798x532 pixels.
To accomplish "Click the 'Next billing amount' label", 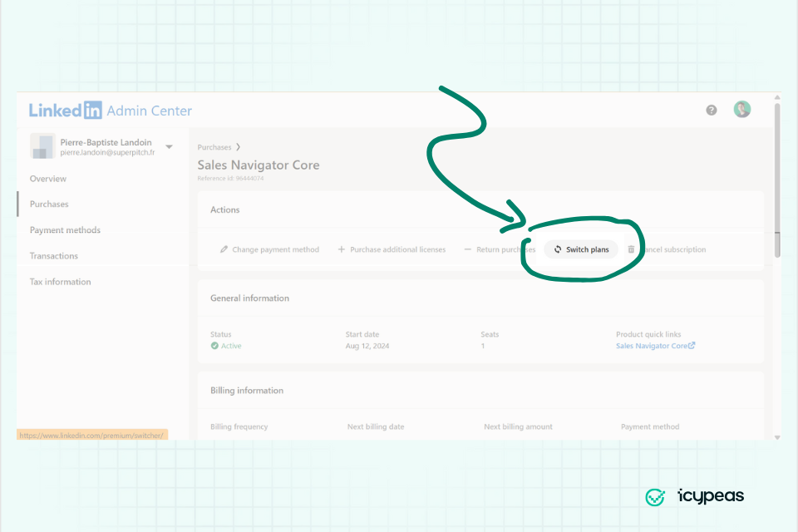I will point(518,426).
